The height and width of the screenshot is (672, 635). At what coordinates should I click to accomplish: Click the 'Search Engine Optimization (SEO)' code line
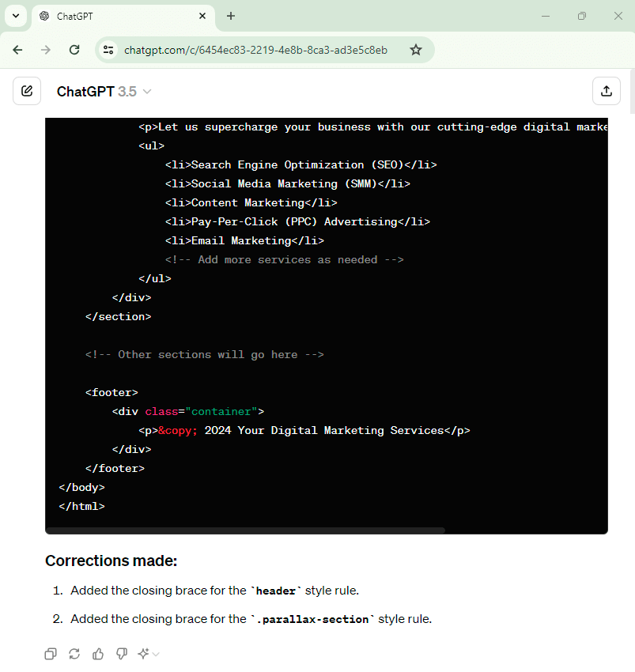[x=301, y=164]
